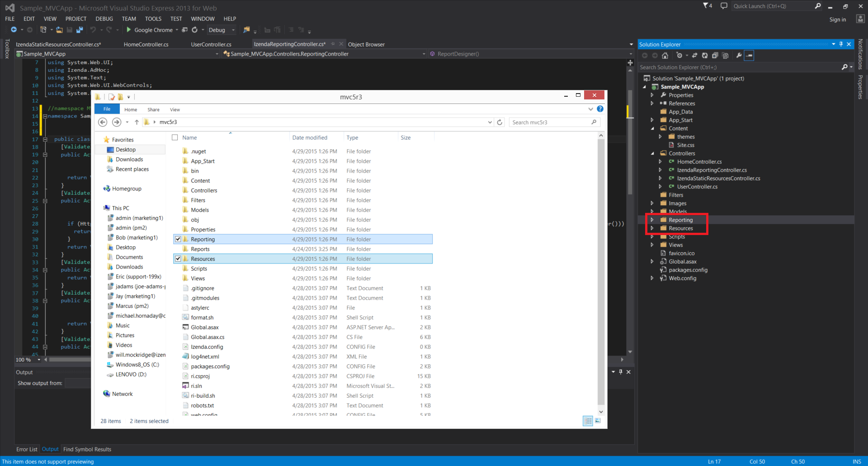This screenshot has width=868, height=466.
Task: Open the Object Browser tab
Action: (366, 44)
